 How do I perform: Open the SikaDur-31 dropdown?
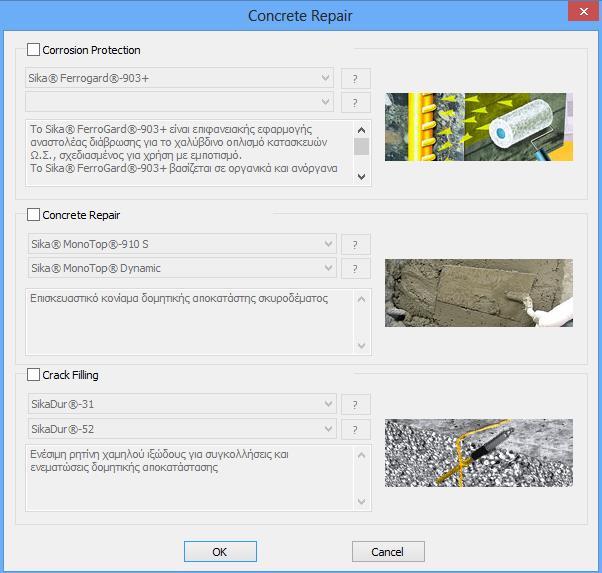(182, 404)
